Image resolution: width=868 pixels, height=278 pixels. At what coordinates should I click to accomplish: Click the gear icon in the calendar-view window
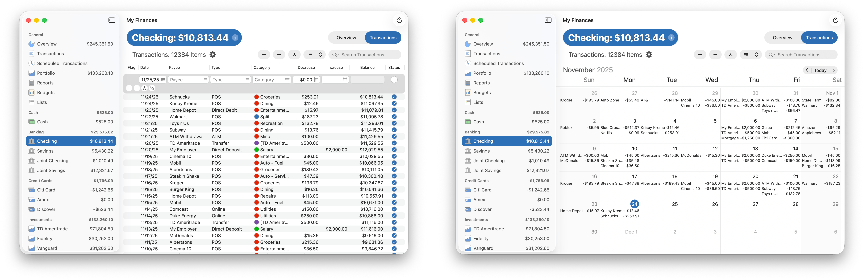click(649, 55)
